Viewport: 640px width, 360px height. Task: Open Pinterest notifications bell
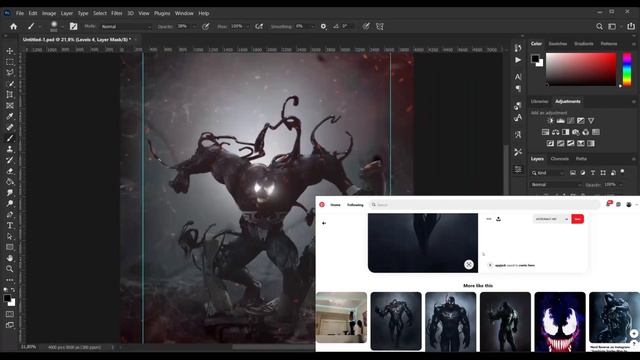(x=608, y=204)
